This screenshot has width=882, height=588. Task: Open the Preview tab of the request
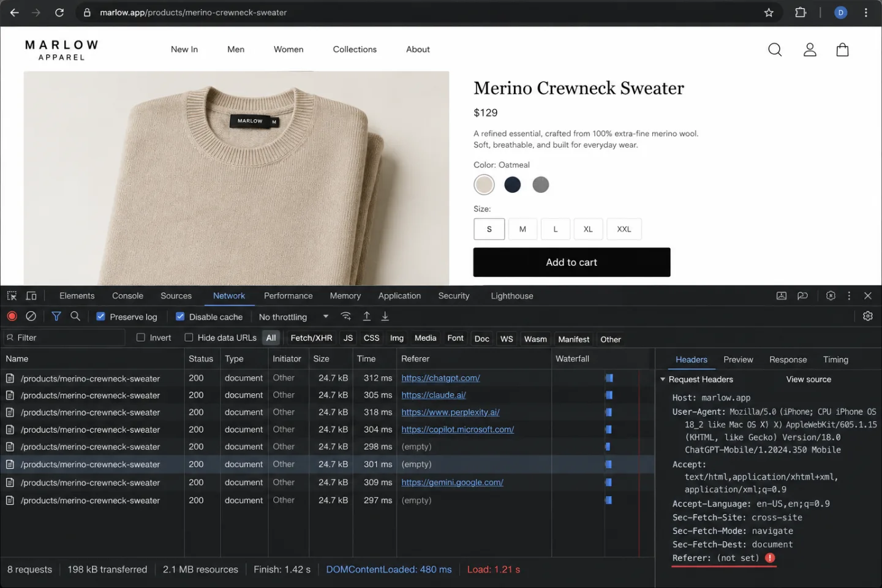tap(738, 360)
